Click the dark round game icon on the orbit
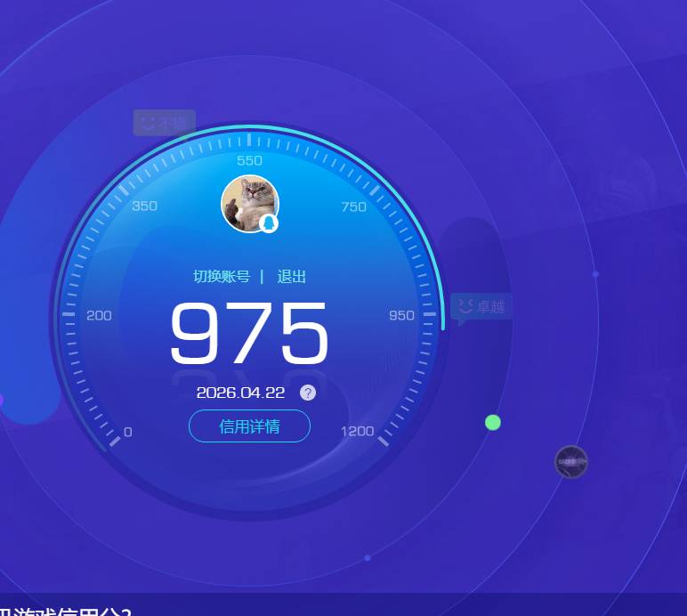 [x=570, y=462]
